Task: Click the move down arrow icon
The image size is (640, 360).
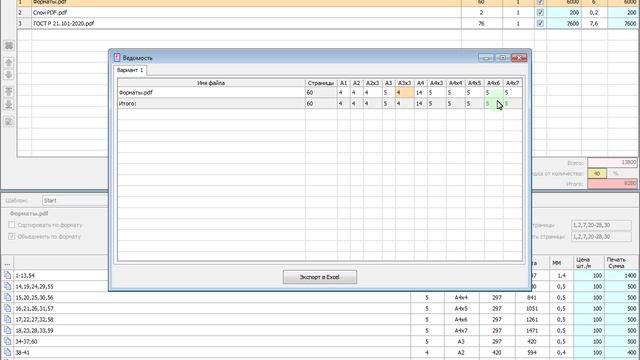Action: (x=9, y=75)
